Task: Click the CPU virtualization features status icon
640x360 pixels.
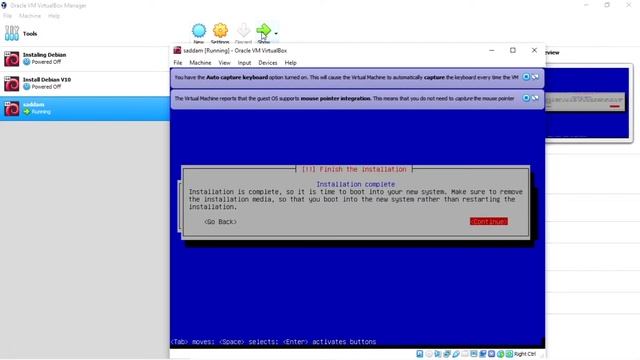Action: [x=491, y=354]
